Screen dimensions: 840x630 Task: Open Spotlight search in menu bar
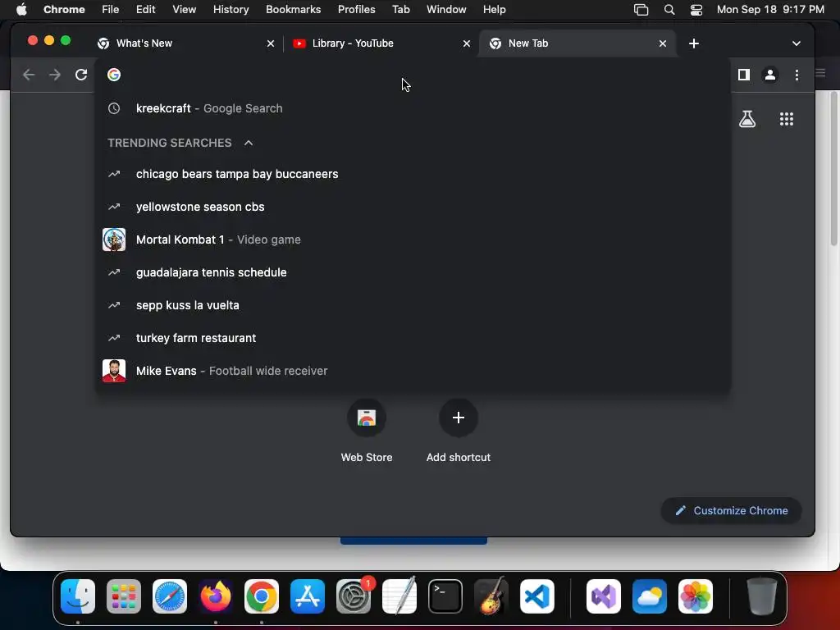click(x=669, y=10)
